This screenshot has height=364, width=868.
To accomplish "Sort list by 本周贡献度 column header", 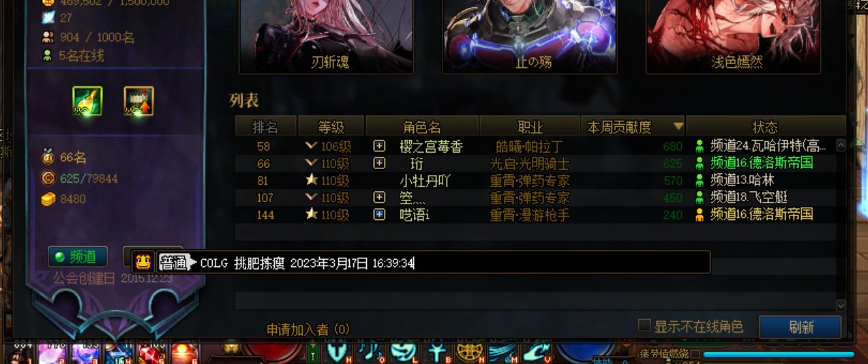I will click(x=633, y=126).
